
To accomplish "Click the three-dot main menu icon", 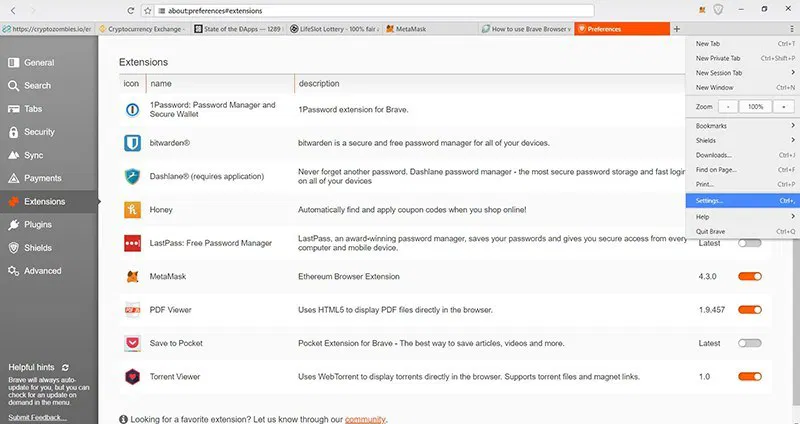I will click(x=792, y=29).
